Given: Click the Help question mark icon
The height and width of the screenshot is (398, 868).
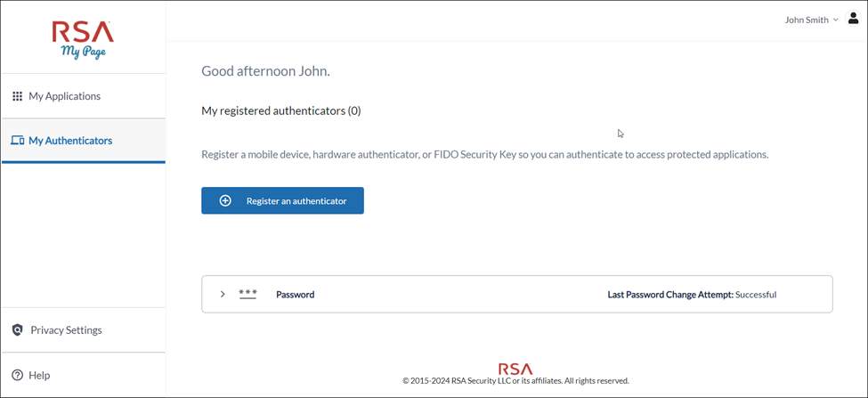Looking at the screenshot, I should coord(17,376).
